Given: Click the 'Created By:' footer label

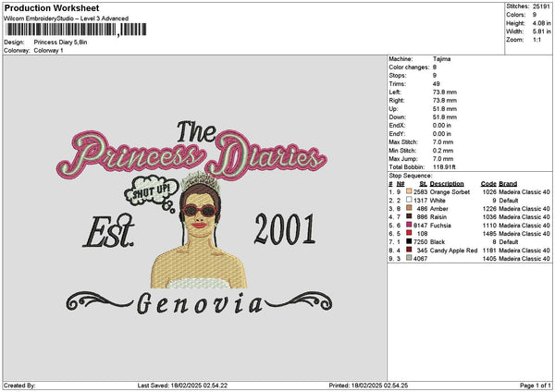Looking at the screenshot, I should (x=19, y=386).
